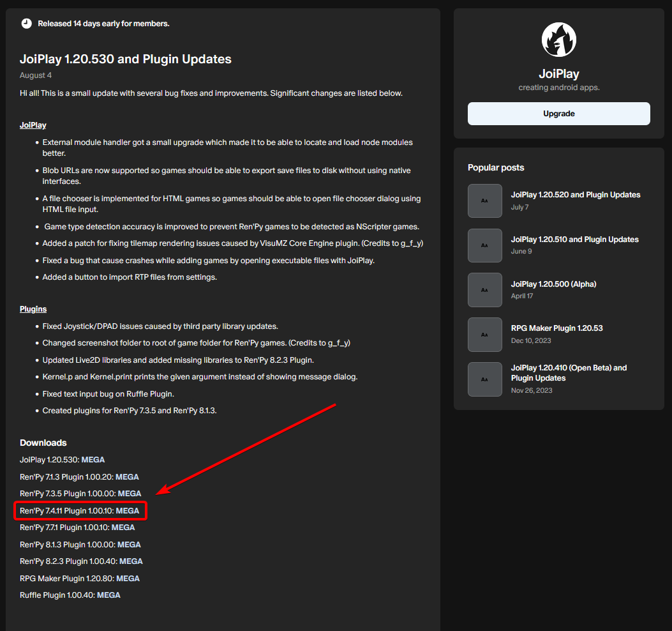Image resolution: width=672 pixels, height=631 pixels.
Task: Click the Popular posts heading
Action: tap(496, 168)
